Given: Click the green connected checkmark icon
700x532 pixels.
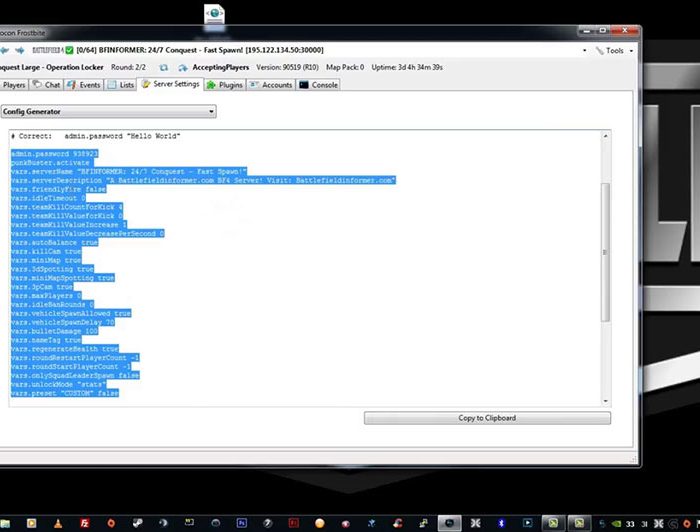Looking at the screenshot, I should (69, 50).
